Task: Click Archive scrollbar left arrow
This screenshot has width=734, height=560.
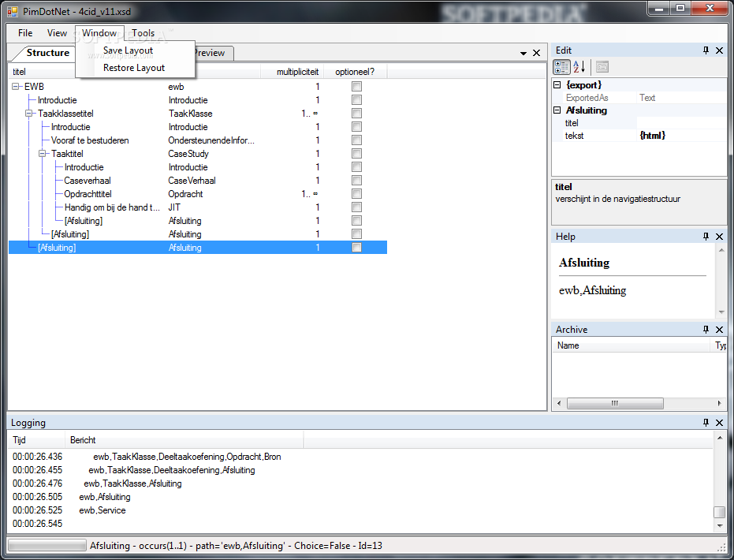Action: (558, 403)
